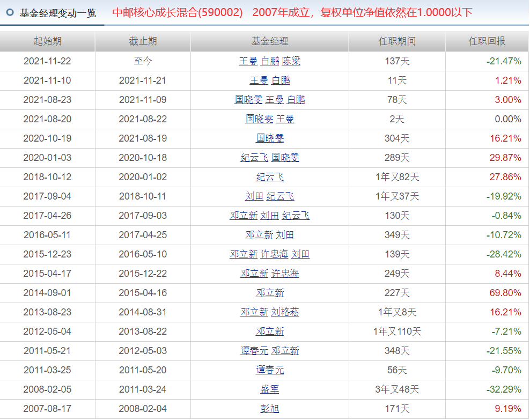Click the 截止期 column header
Image resolution: width=530 pixels, height=420 pixels.
point(143,41)
